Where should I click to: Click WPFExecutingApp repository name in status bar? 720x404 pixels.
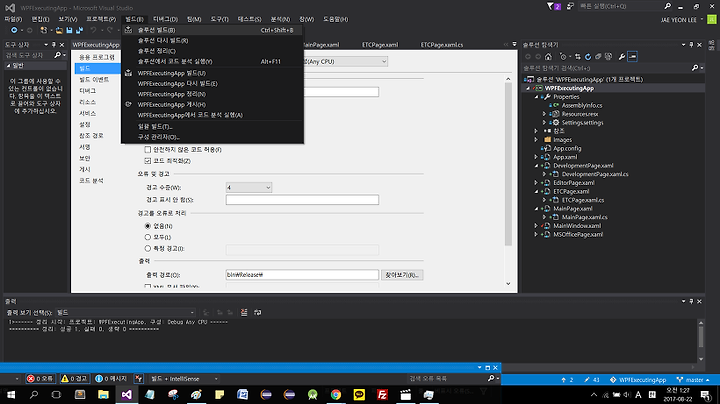[x=638, y=380]
